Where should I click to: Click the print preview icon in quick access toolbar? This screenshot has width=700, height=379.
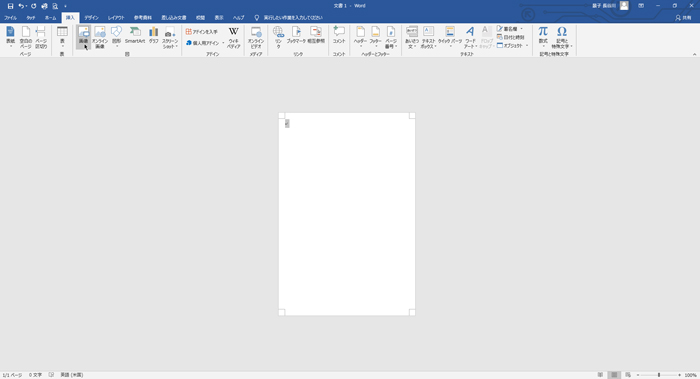pos(55,6)
